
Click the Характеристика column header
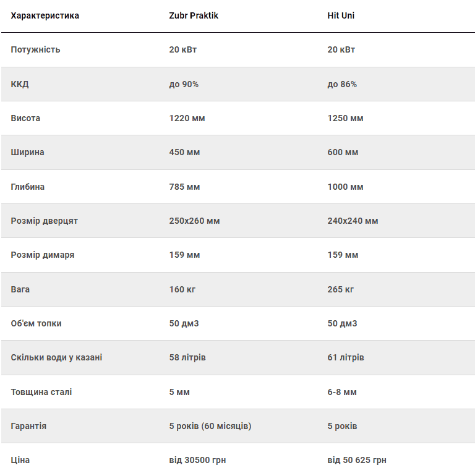pyautogui.click(x=45, y=15)
